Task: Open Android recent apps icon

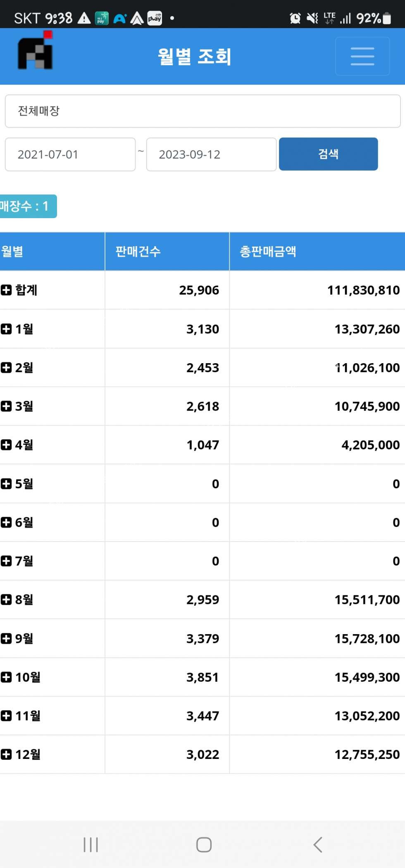Action: pyautogui.click(x=91, y=844)
